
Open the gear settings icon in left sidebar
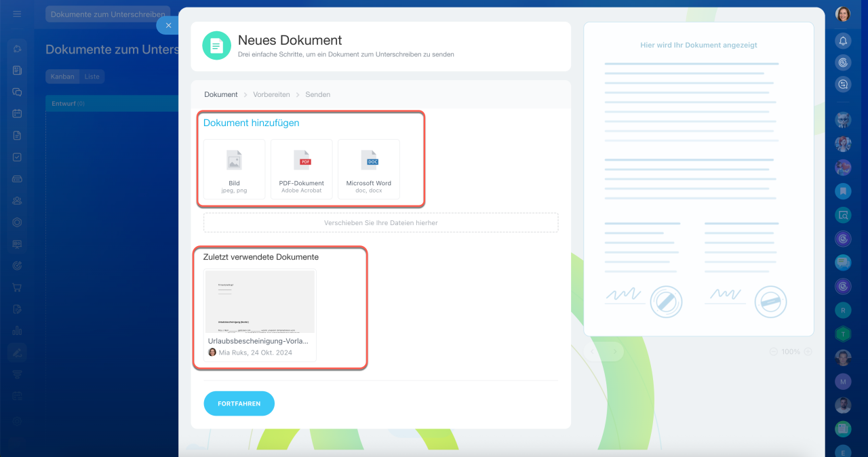(x=17, y=420)
